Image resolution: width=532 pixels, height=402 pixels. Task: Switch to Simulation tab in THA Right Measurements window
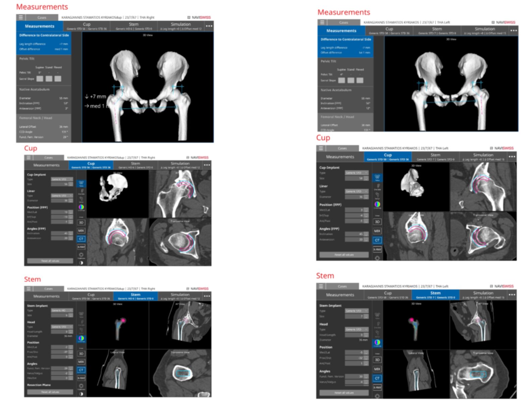(x=181, y=26)
